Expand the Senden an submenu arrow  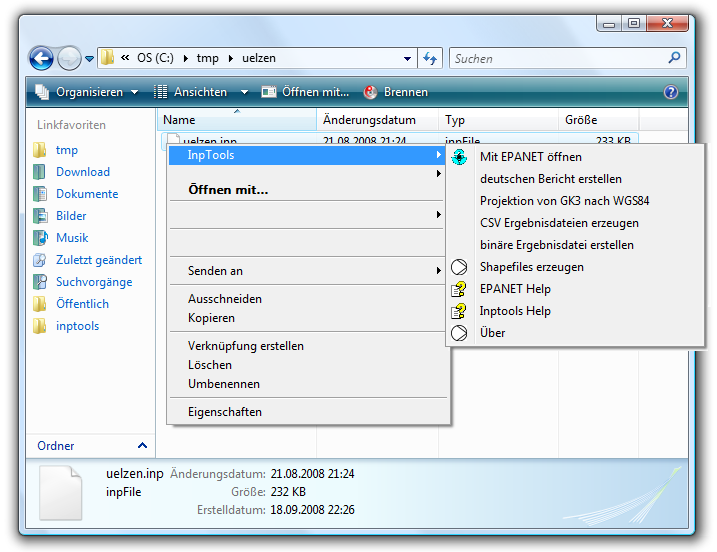(x=439, y=271)
